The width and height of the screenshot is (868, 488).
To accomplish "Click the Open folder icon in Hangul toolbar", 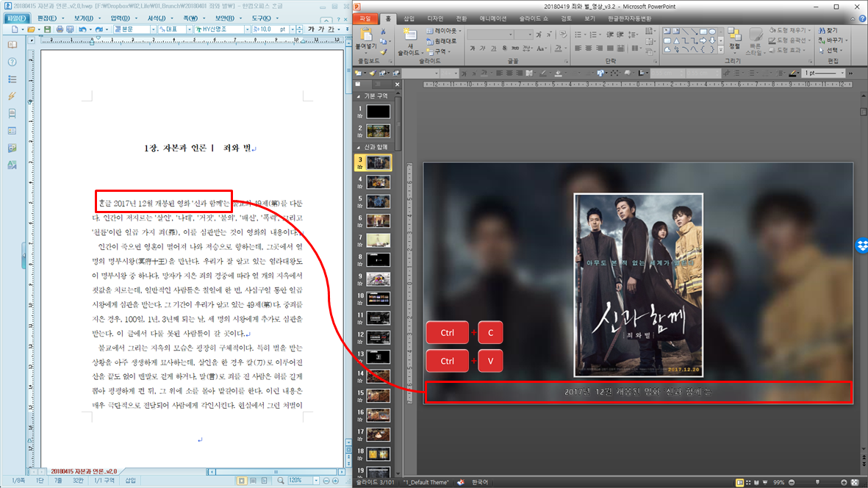I will 31,29.
